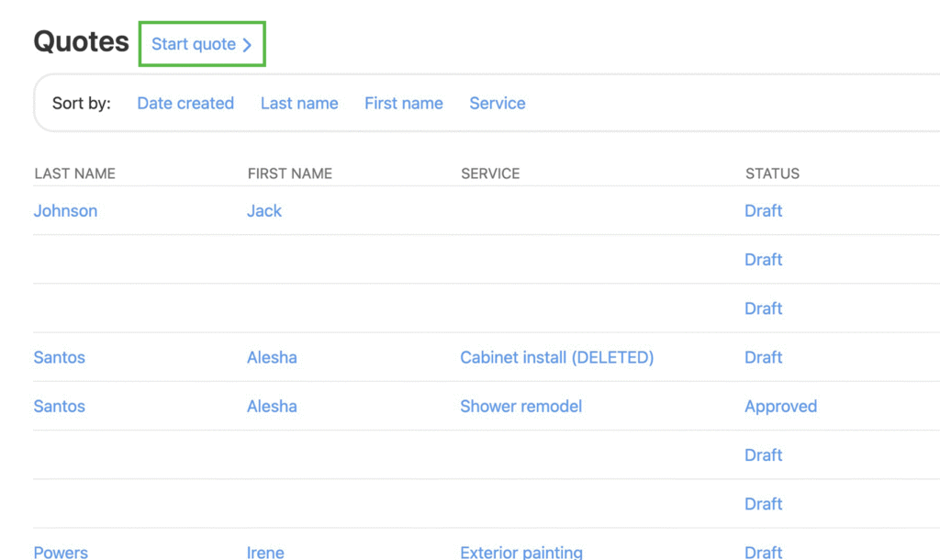The height and width of the screenshot is (560, 940).
Task: Open Cabinet install (DELETED) service link
Action: click(x=556, y=357)
